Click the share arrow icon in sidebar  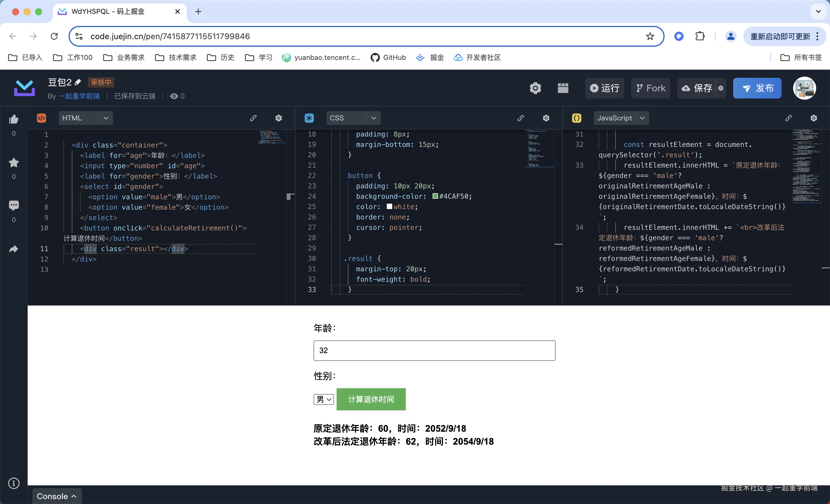14,249
